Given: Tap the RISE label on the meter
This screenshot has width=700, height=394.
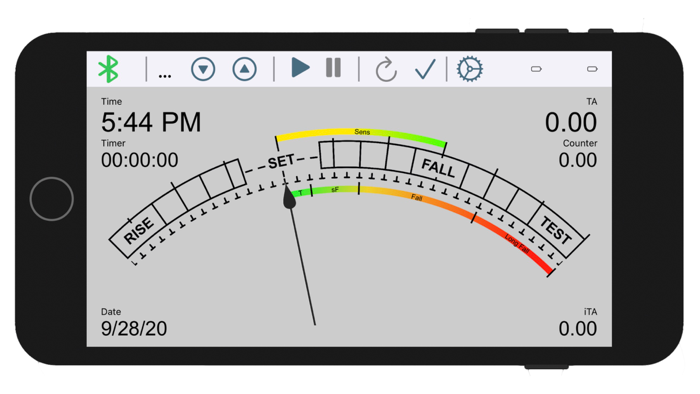Looking at the screenshot, I should [x=138, y=231].
